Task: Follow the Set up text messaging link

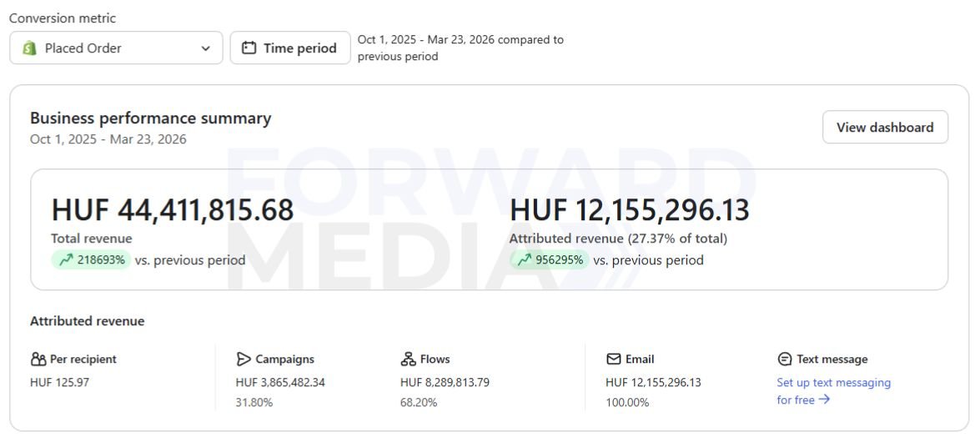Action: click(x=833, y=383)
